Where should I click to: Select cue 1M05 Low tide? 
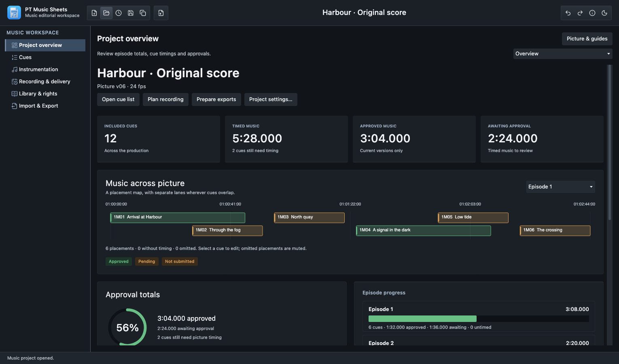[473, 218]
